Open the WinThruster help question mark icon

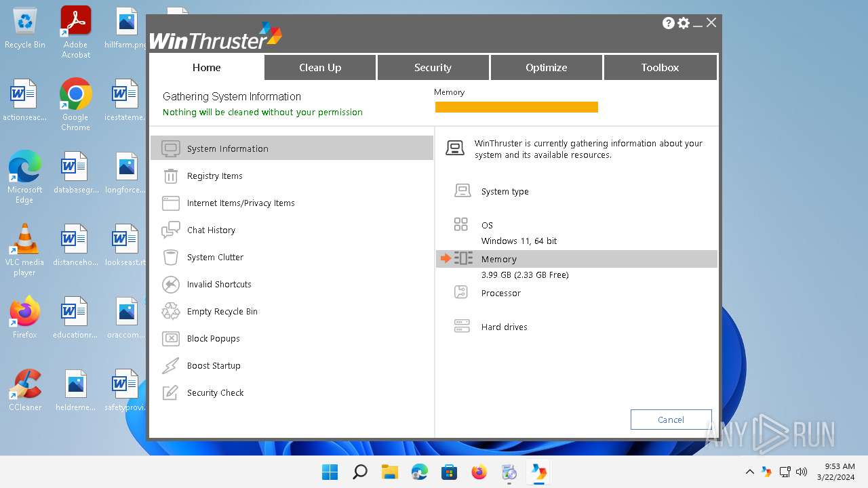click(x=669, y=23)
